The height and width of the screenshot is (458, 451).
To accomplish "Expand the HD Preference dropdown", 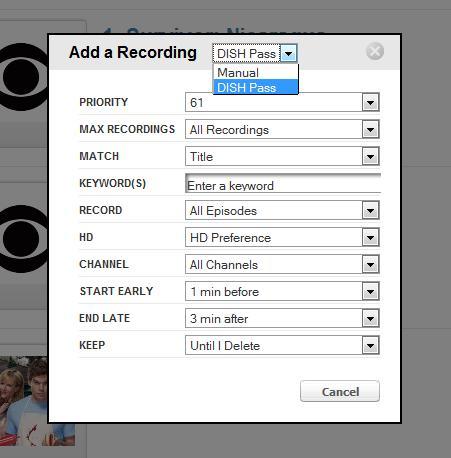I will [x=282, y=237].
